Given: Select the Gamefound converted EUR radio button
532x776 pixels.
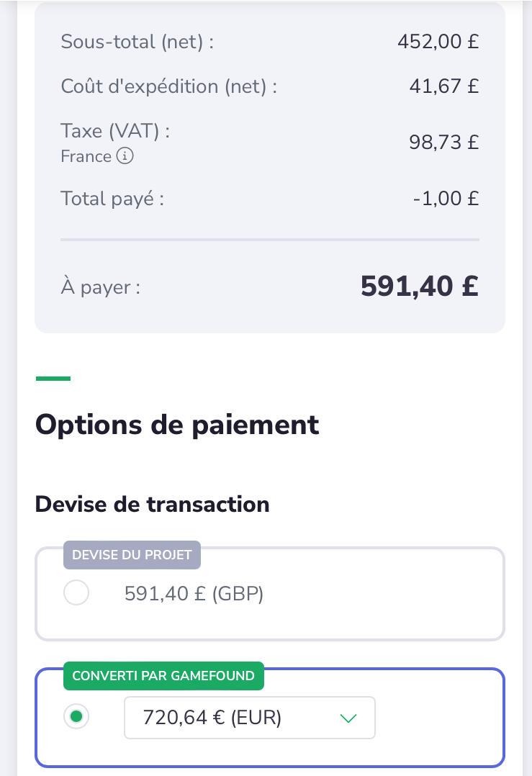Looking at the screenshot, I should coord(76,716).
